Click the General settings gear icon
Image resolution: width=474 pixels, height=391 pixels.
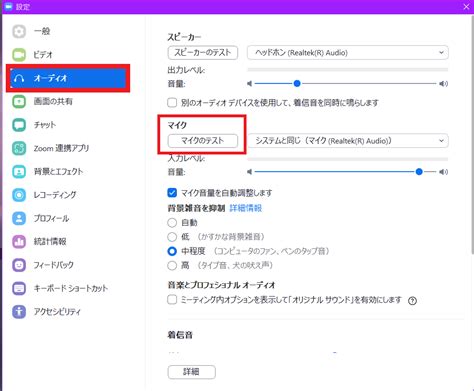click(19, 31)
